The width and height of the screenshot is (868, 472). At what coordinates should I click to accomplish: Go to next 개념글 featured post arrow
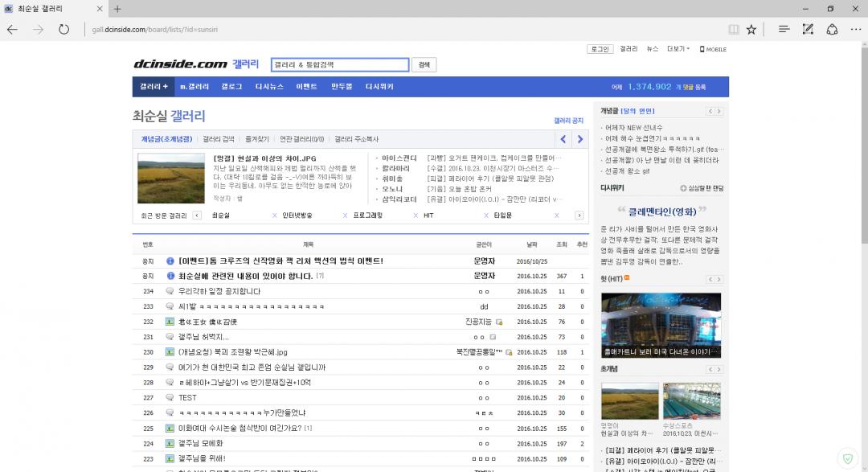pos(580,139)
